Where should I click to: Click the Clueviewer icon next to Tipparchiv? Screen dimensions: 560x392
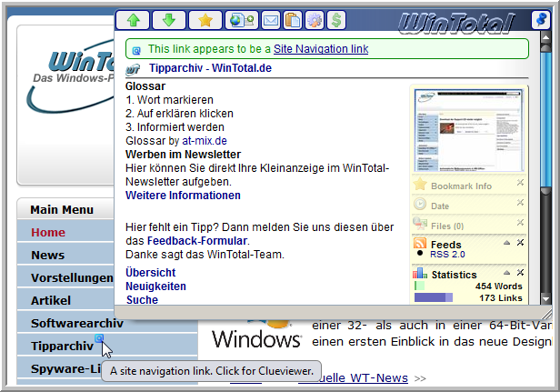coord(99,337)
